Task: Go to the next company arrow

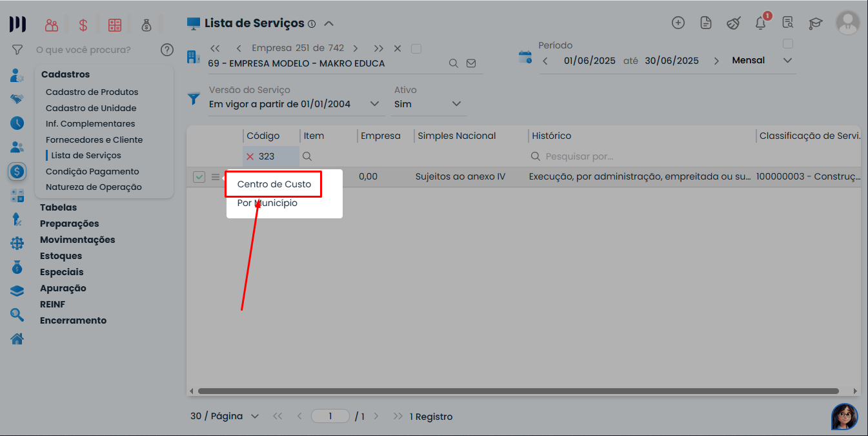Action: pyautogui.click(x=356, y=48)
